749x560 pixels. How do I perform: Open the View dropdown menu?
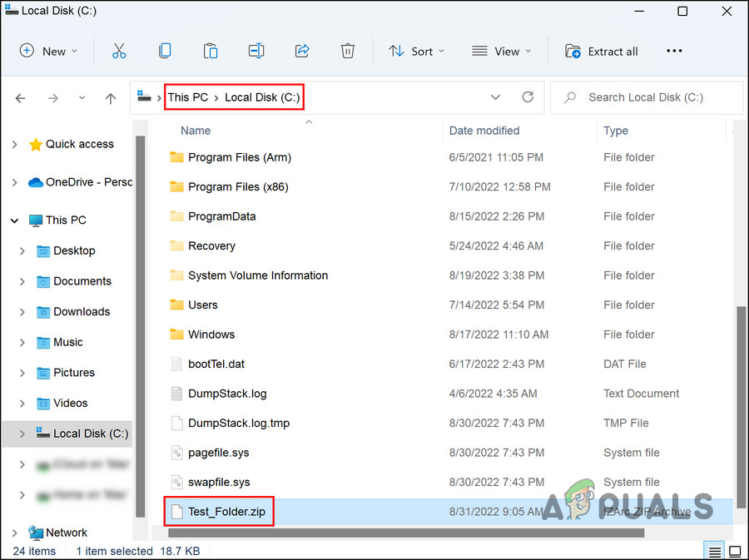502,51
